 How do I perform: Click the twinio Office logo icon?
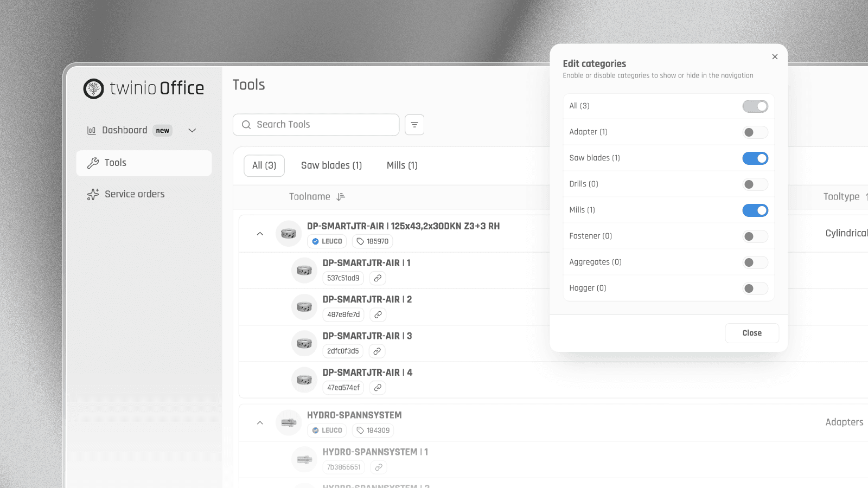(93, 88)
